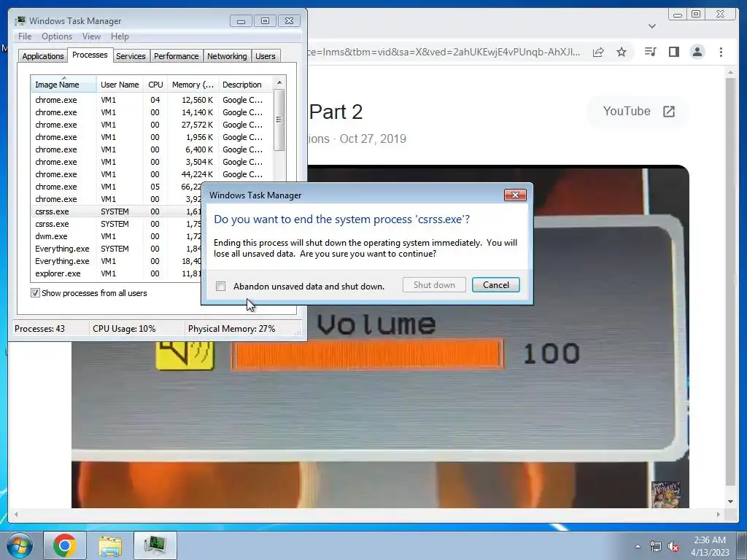Screen dimensions: 747x560
Task: Click the process list scrollbar thumb
Action: pos(279,120)
